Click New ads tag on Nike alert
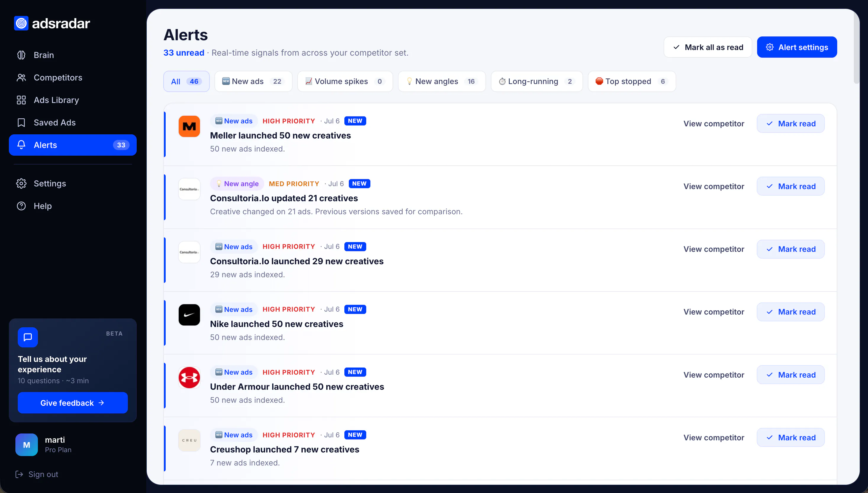This screenshot has width=868, height=493. 234,309
